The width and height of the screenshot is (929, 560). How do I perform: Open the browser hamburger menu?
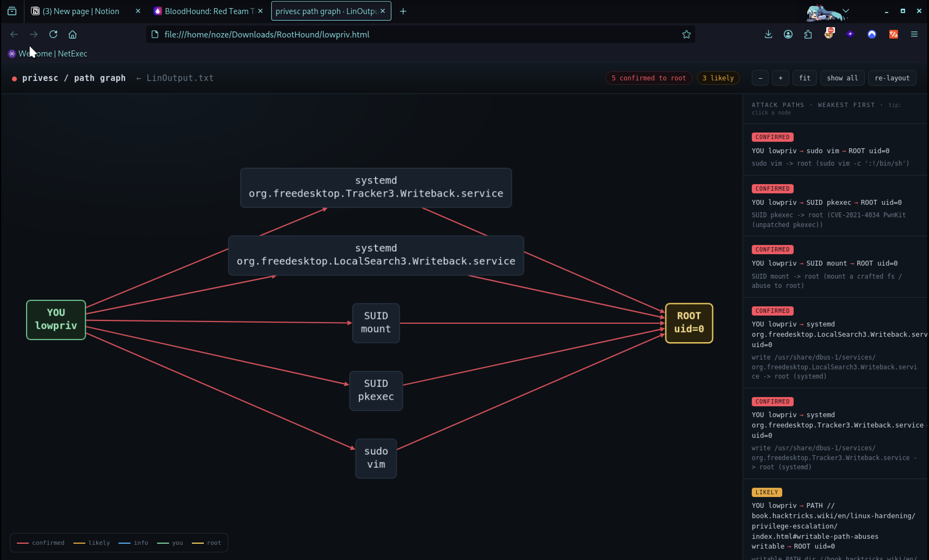(x=914, y=34)
